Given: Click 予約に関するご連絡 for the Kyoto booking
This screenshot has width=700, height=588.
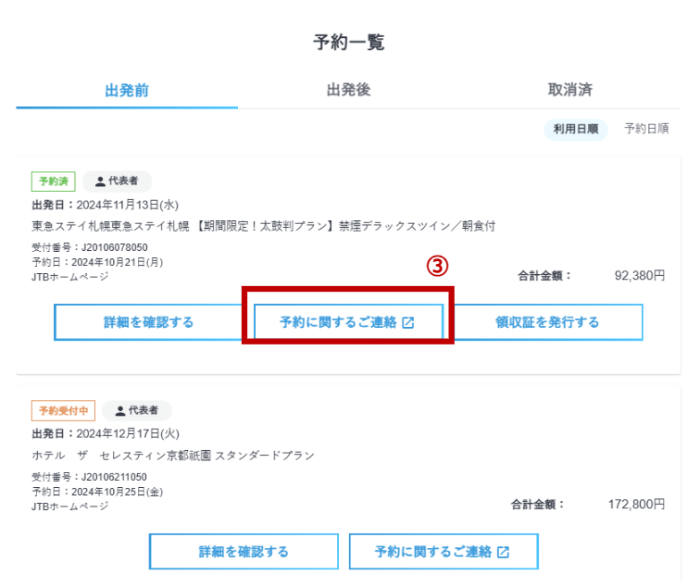Looking at the screenshot, I should (x=433, y=552).
